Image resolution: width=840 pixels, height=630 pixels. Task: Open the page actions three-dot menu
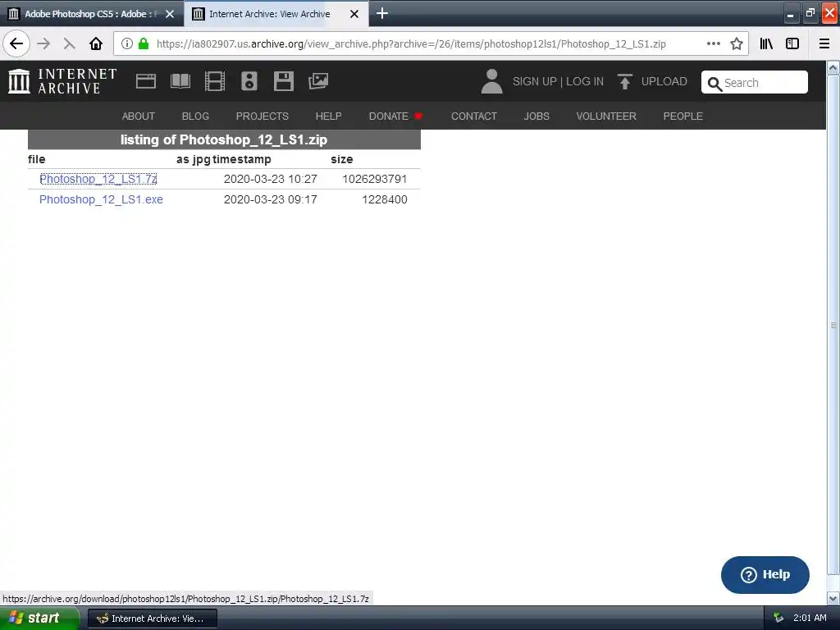[713, 44]
